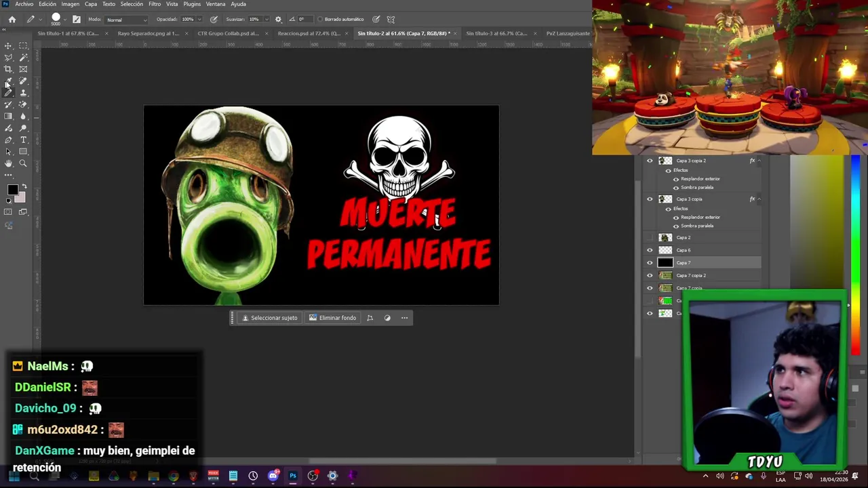Click the Eliminar fondo button

(x=332, y=318)
